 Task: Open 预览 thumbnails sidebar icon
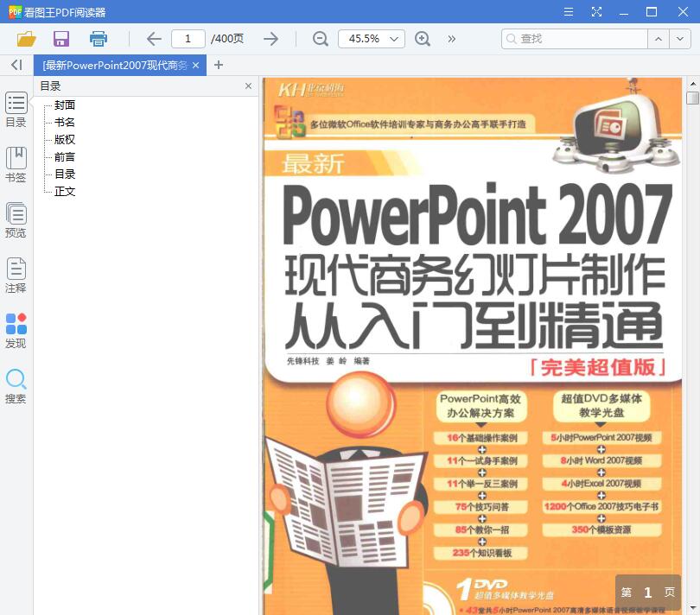coord(16,220)
